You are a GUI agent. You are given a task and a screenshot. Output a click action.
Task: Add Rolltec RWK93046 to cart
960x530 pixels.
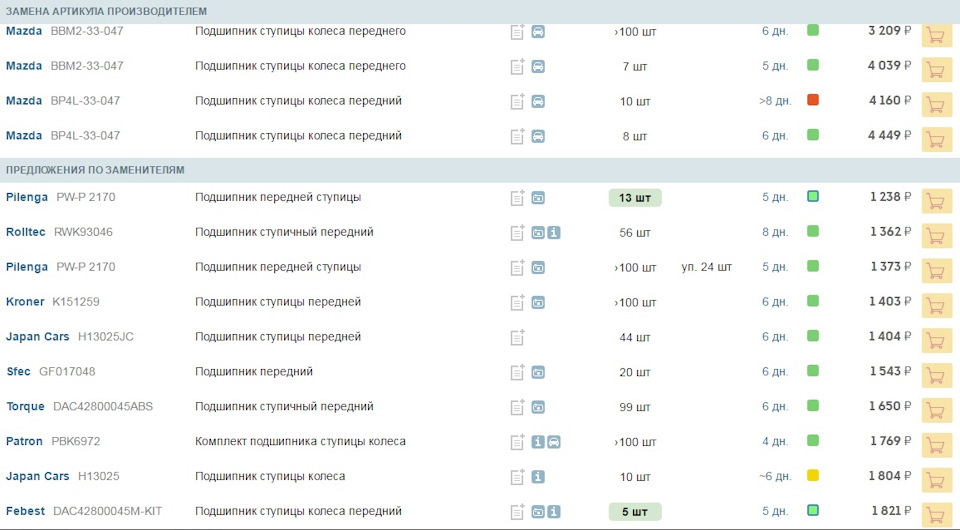click(x=937, y=237)
